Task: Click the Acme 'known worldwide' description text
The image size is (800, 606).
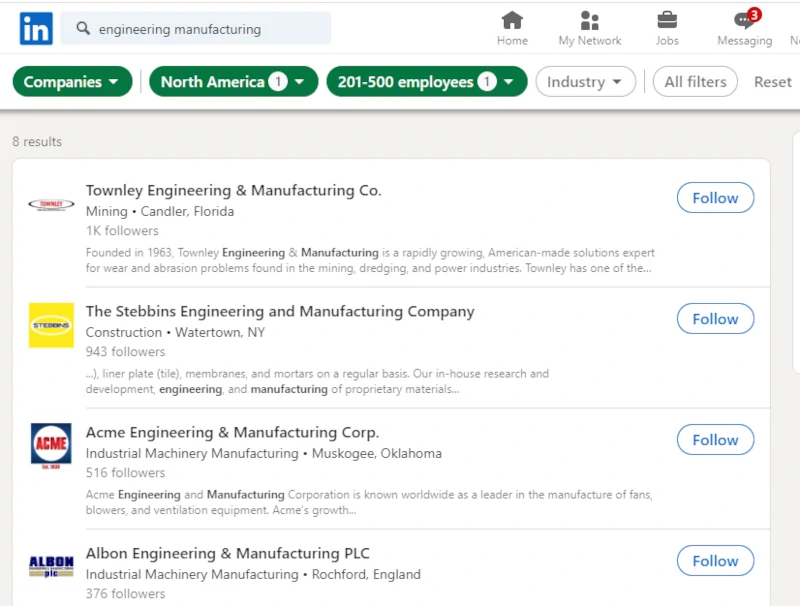Action: point(369,502)
